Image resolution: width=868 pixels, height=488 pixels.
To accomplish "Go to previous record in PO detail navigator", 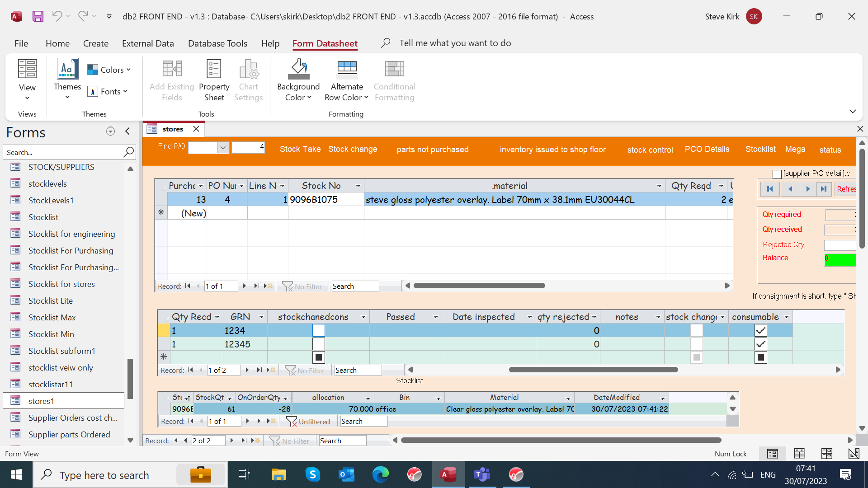I will [x=790, y=189].
